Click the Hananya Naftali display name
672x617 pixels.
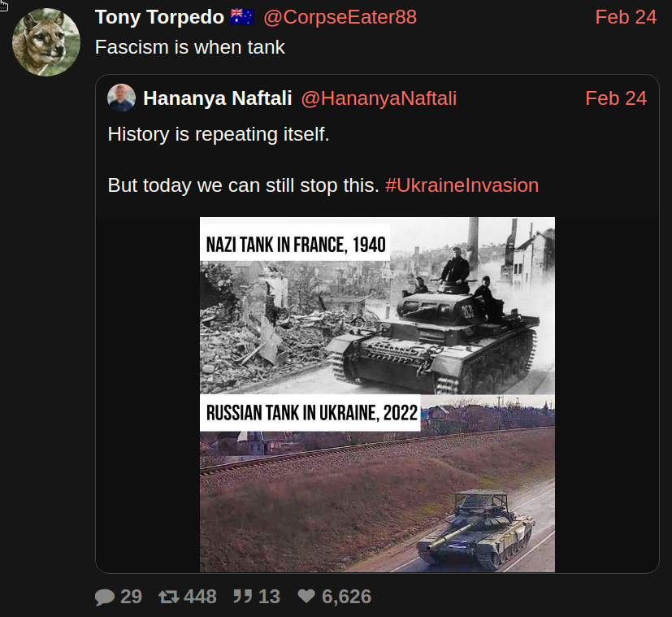coord(217,98)
